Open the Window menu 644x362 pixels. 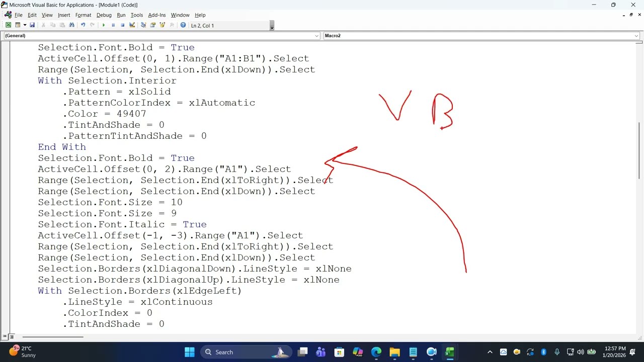point(180,15)
